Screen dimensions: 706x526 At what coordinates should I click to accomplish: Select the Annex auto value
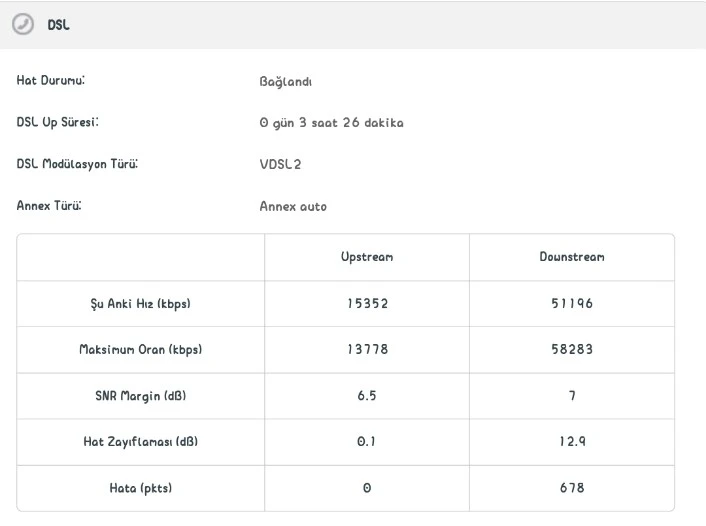293,207
